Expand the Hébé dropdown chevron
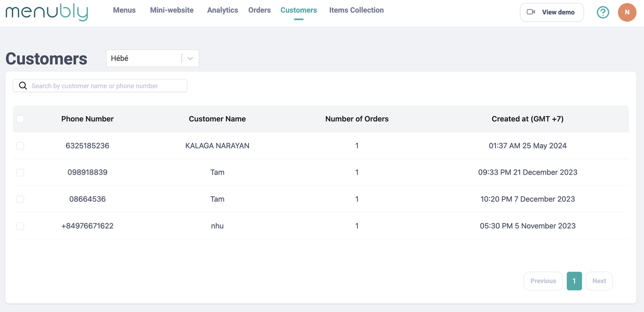The image size is (644, 312). [x=190, y=58]
